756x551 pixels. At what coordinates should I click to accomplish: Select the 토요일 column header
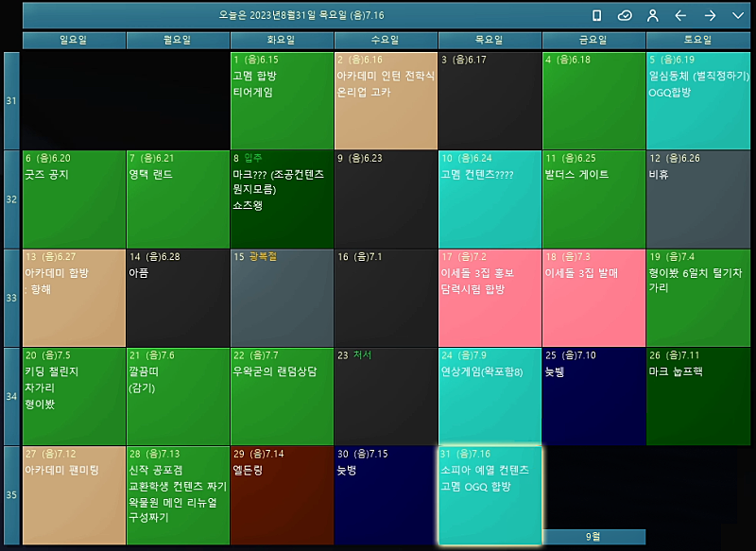[x=697, y=40]
